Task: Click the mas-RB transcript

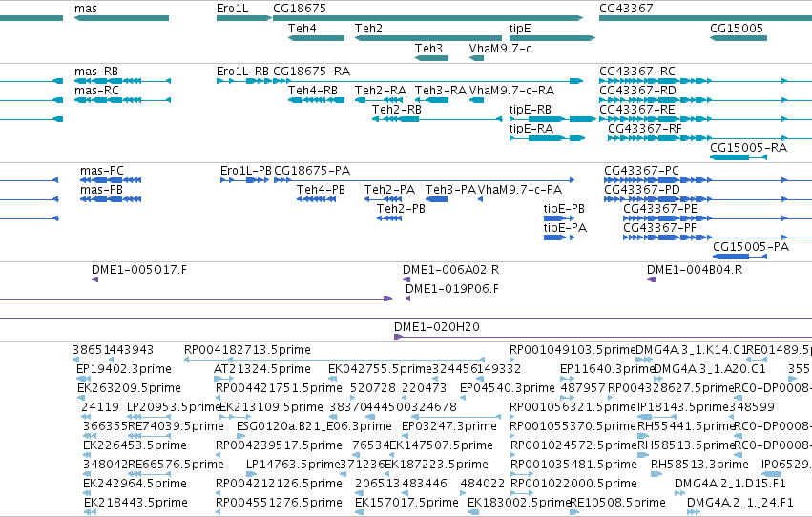Action: pyautogui.click(x=122, y=81)
